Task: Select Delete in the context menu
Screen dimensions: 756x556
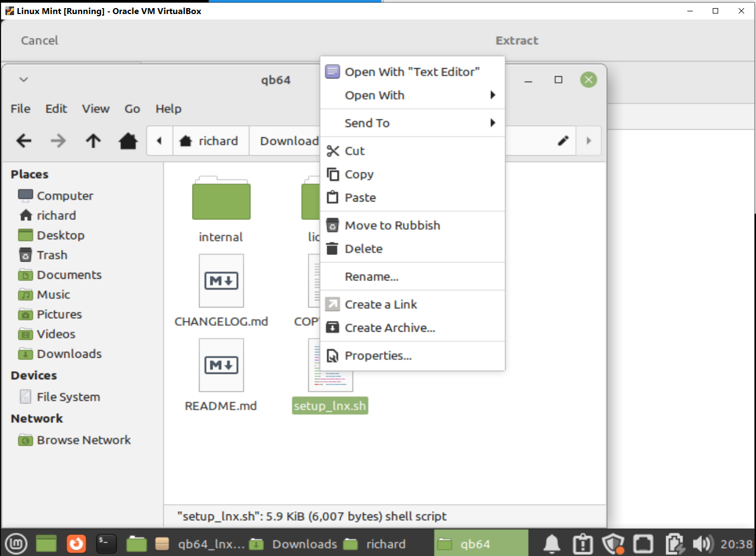Action: tap(413, 249)
